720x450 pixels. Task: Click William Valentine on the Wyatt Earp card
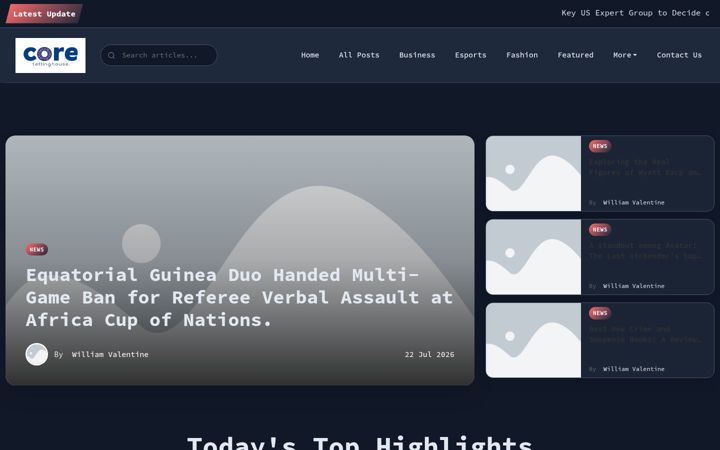pyautogui.click(x=634, y=202)
